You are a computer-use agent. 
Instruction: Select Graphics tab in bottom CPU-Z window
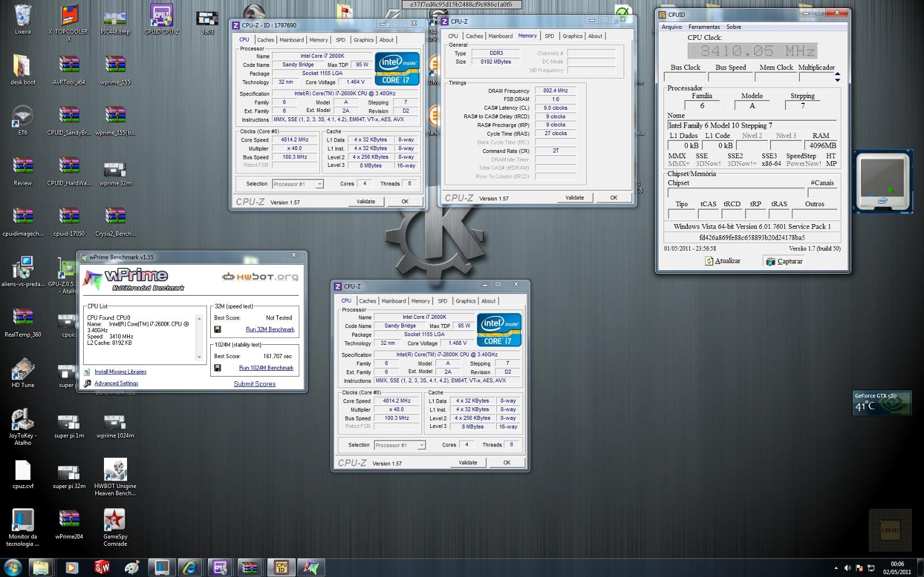(465, 301)
